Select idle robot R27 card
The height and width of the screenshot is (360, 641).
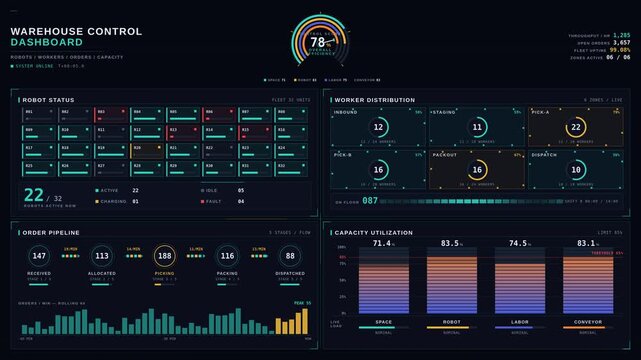111,169
